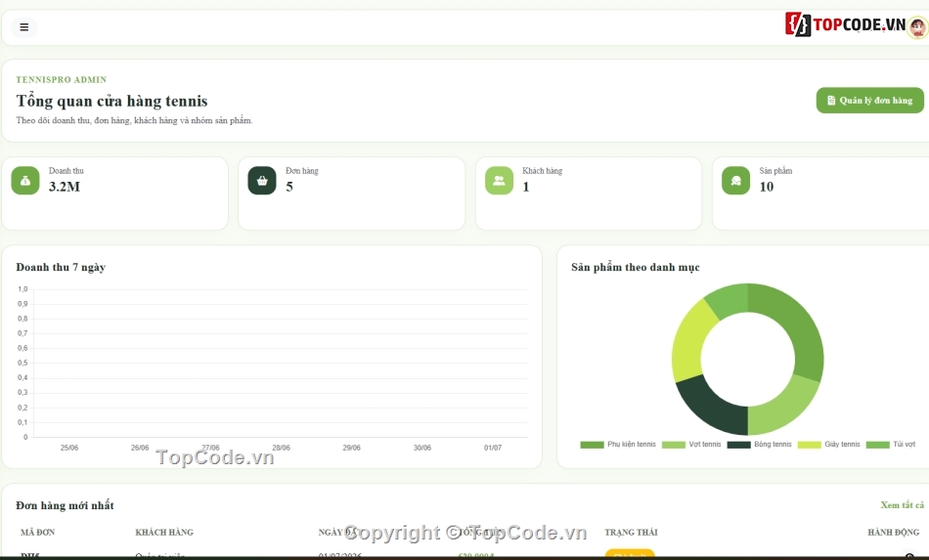This screenshot has height=560, width=929.
Task: Click the Doanh thu money bag icon
Action: click(25, 181)
